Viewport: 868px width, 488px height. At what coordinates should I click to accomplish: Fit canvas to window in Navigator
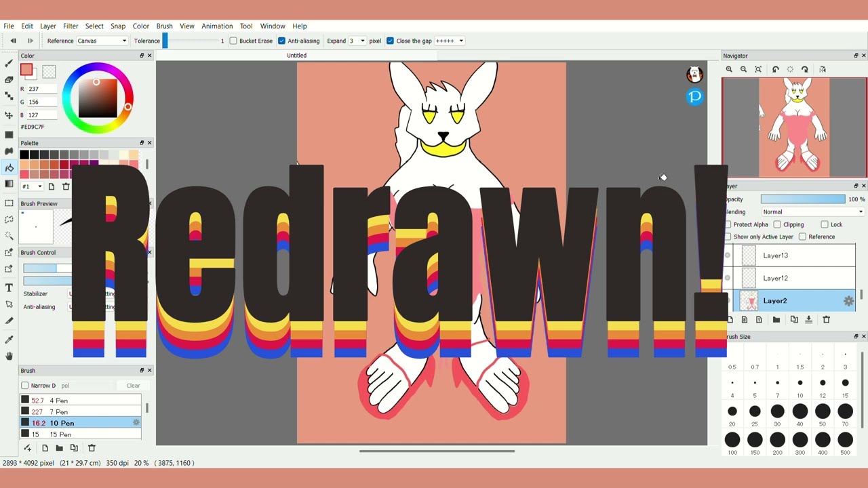(x=758, y=69)
